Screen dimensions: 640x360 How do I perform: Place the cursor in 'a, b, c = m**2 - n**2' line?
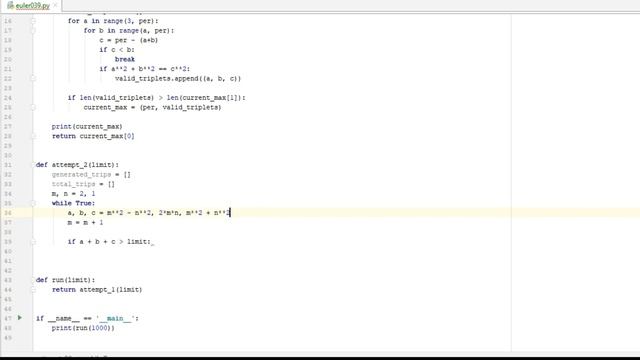149,213
